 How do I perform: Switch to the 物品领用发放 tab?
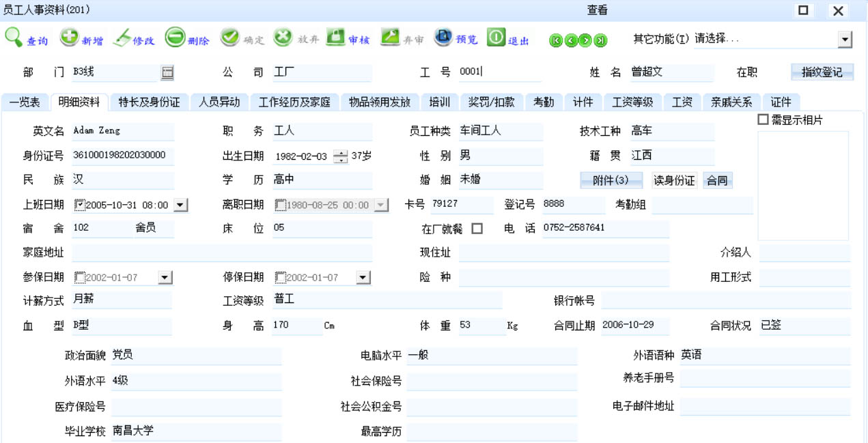point(380,102)
